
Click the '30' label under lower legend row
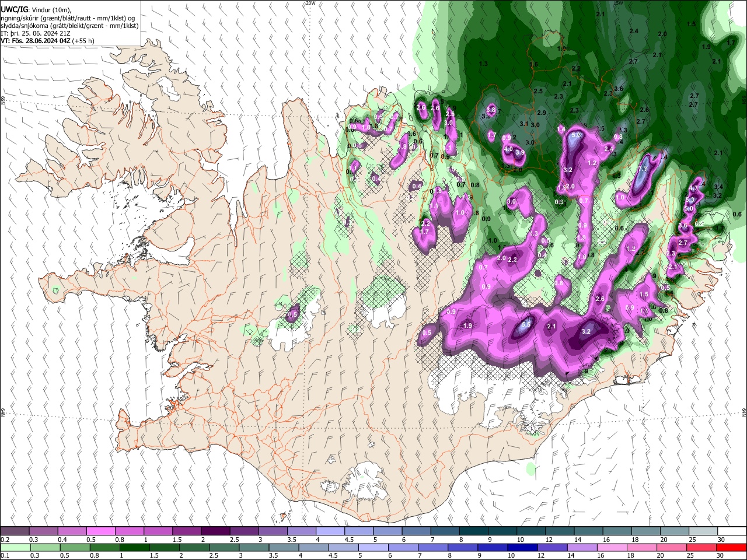(x=721, y=556)
